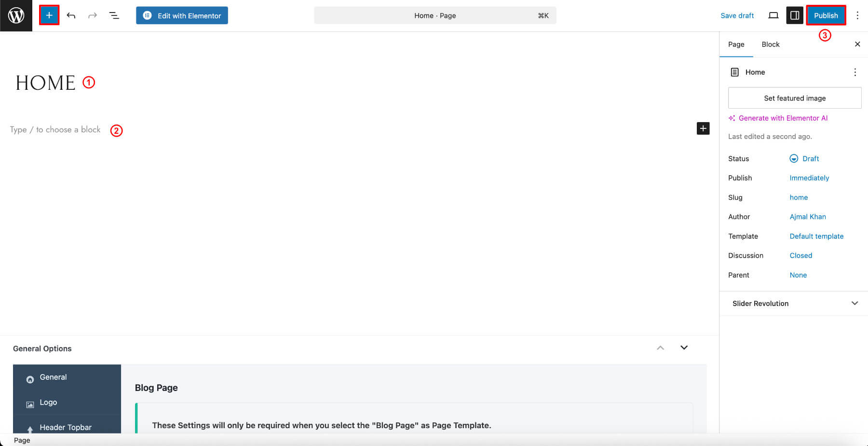
Task: Open the block inserter from the top toolbar
Action: click(49, 15)
